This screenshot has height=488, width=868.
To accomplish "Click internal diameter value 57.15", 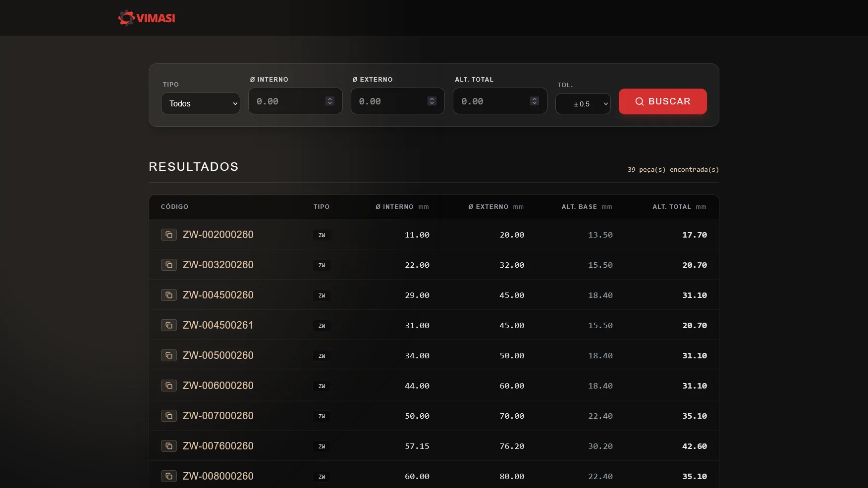I will click(417, 446).
